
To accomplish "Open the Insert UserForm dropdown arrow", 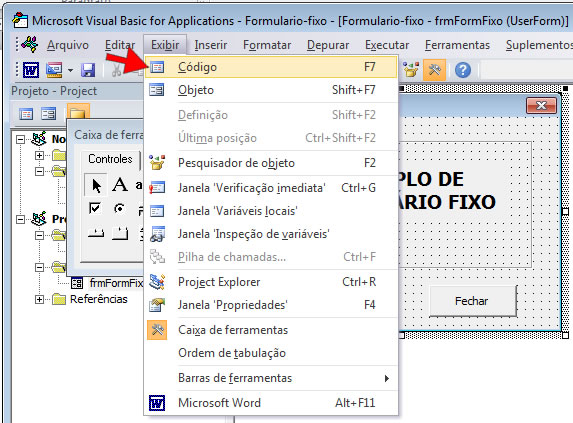I will coord(70,70).
